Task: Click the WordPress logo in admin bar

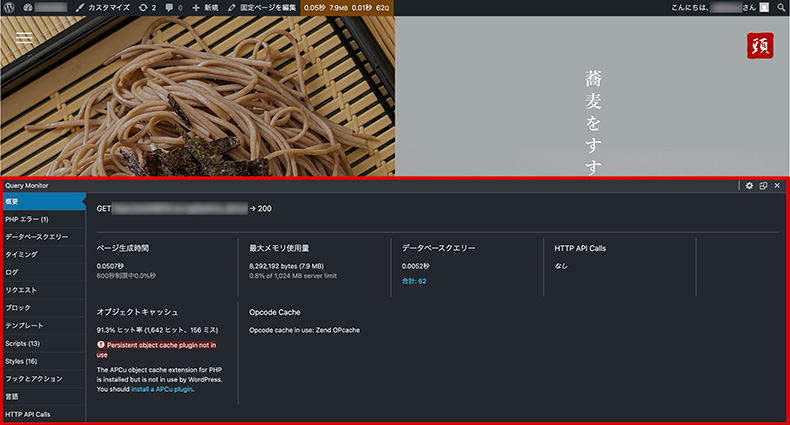Action: 9,8
